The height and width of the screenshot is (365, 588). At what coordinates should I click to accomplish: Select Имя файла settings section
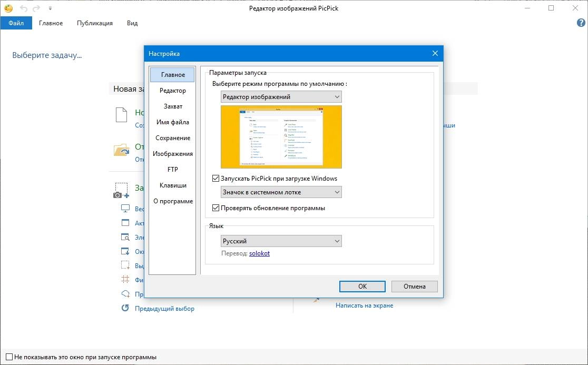point(172,122)
